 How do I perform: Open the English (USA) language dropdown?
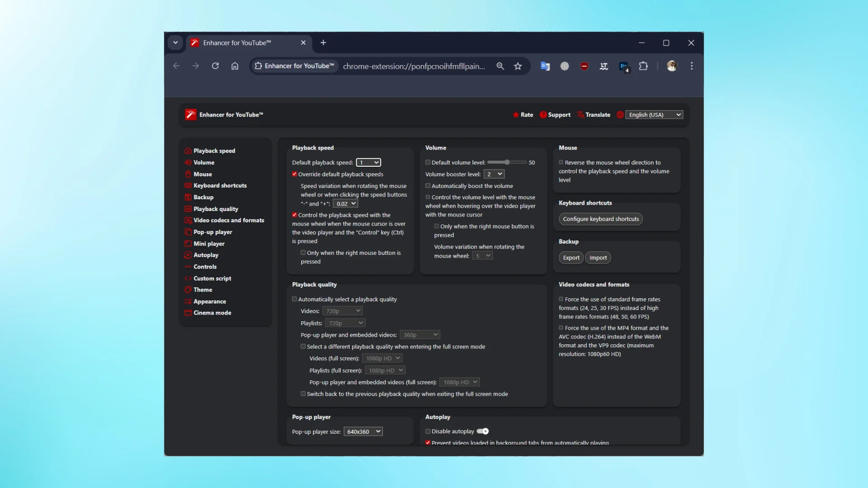[x=654, y=115]
